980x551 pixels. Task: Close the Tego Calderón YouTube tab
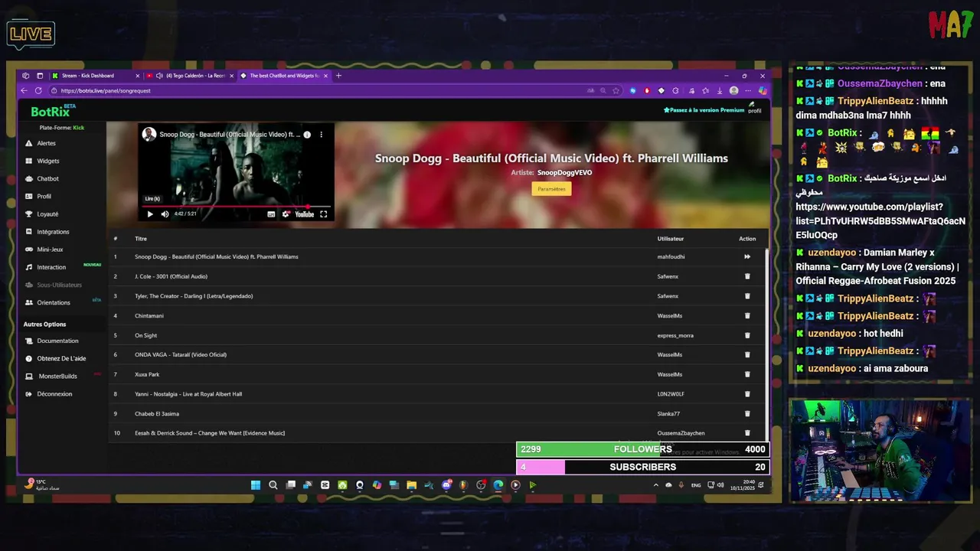coord(231,76)
